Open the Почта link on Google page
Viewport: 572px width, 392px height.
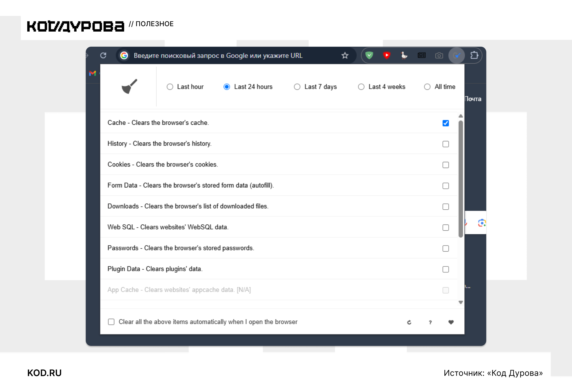click(473, 99)
